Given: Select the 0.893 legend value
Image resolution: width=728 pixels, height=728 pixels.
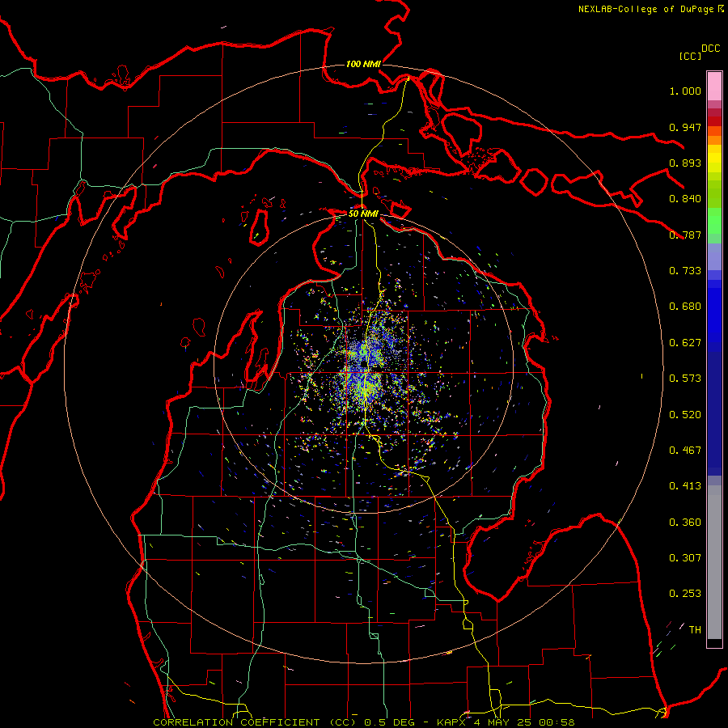Looking at the screenshot, I should click(685, 163).
